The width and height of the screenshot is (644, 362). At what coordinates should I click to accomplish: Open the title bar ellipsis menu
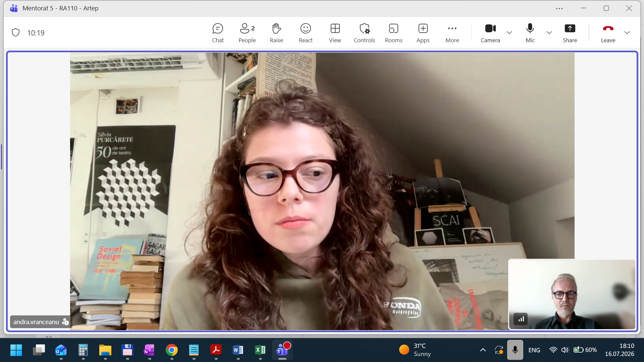tap(559, 8)
